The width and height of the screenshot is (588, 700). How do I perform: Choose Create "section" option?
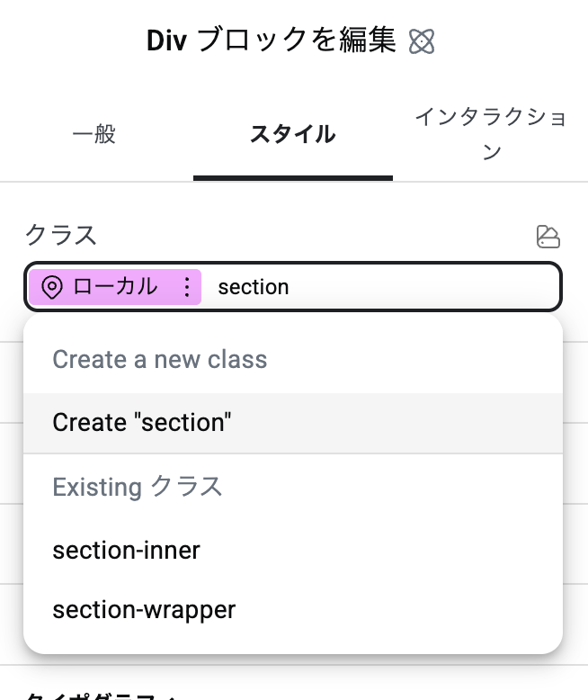tap(142, 422)
